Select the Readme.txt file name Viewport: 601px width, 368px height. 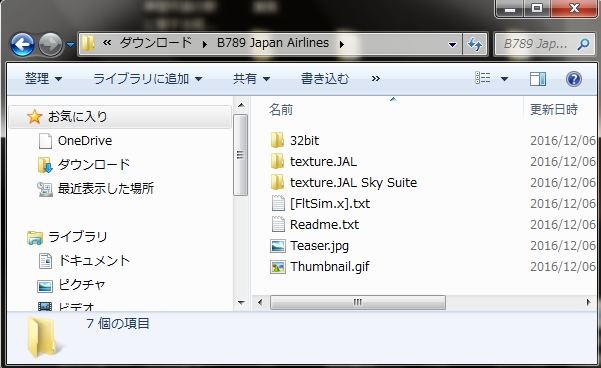pyautogui.click(x=325, y=224)
